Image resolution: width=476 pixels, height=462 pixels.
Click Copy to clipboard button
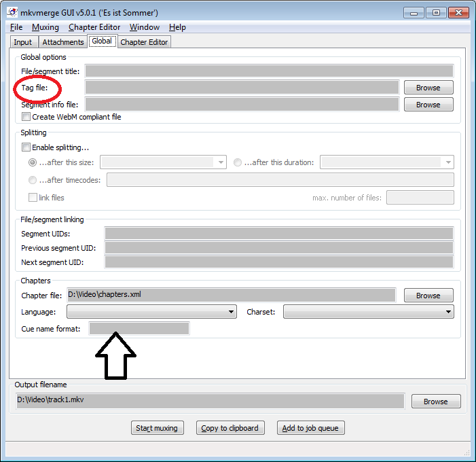pos(230,428)
